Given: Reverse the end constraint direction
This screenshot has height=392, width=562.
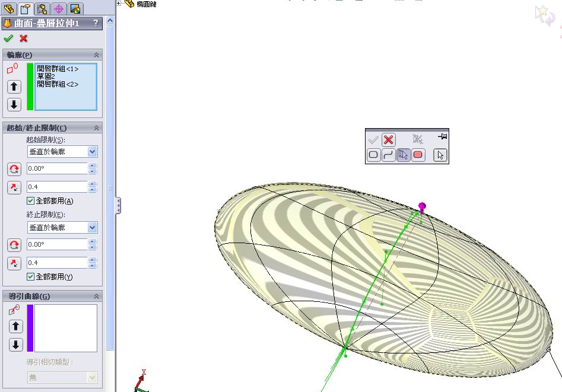Looking at the screenshot, I should (14, 245).
